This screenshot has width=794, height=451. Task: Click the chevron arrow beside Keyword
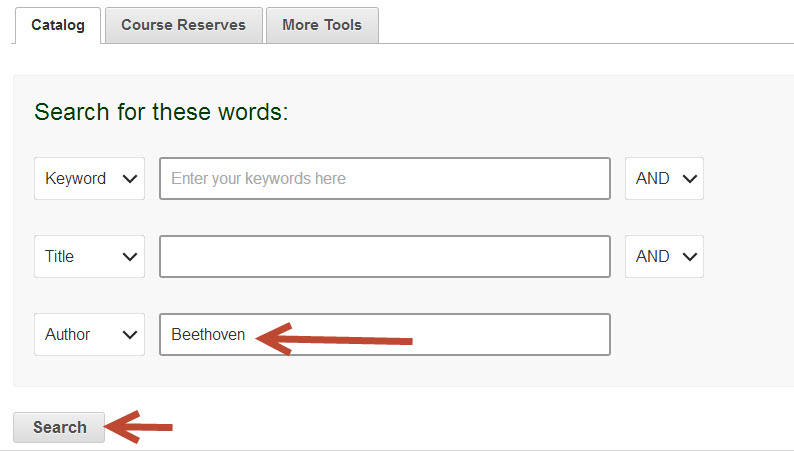[129, 179]
